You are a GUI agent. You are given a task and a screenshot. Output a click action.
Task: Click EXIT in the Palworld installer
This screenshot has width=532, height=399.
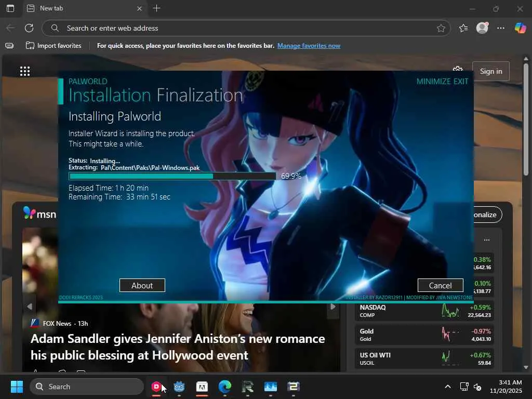pos(461,82)
